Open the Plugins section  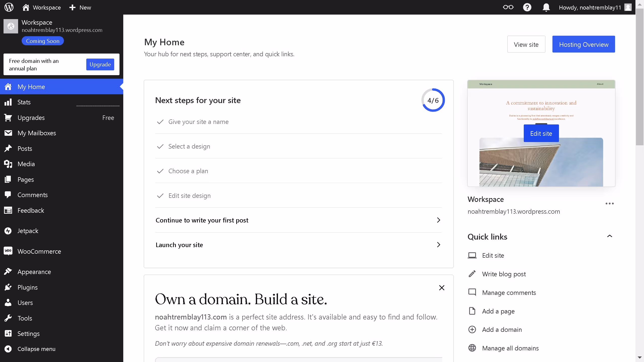coord(28,287)
